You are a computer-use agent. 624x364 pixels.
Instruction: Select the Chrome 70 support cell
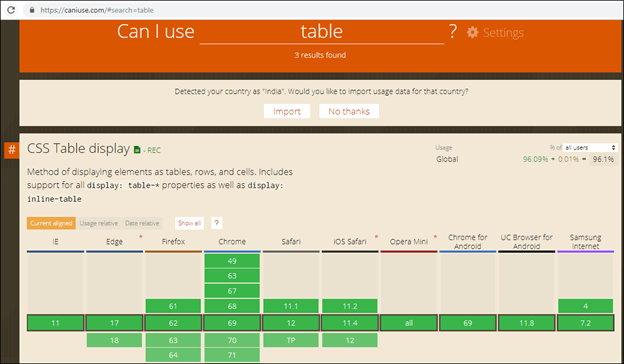click(232, 340)
